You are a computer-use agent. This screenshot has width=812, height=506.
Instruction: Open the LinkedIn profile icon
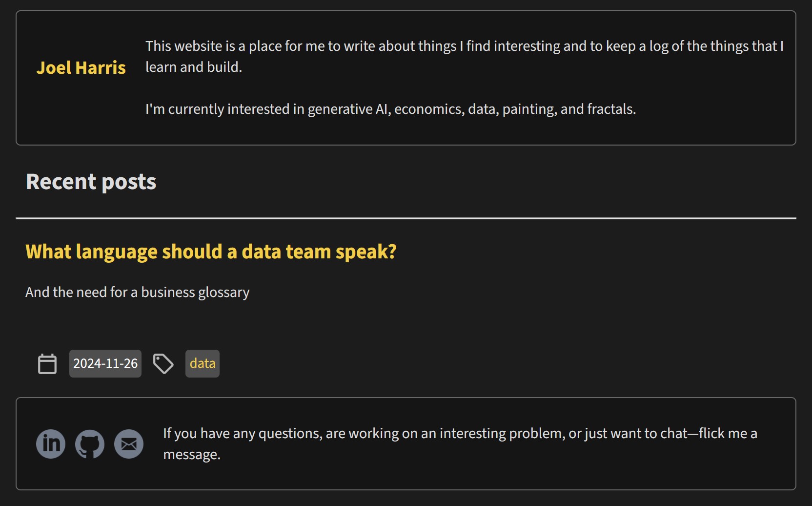[51, 444]
